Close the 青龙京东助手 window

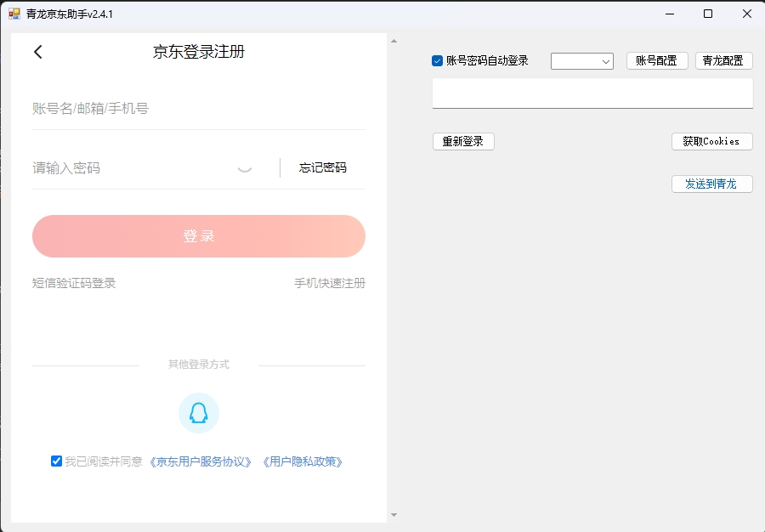coord(747,14)
